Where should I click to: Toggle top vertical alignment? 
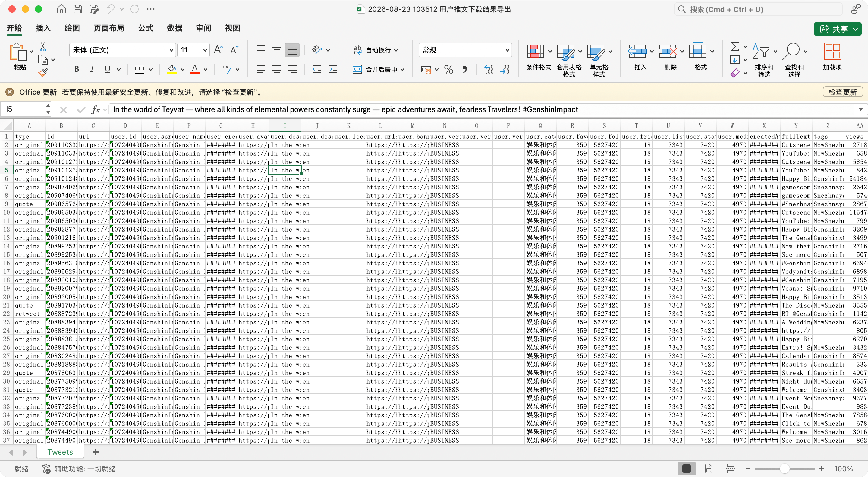pyautogui.click(x=261, y=50)
